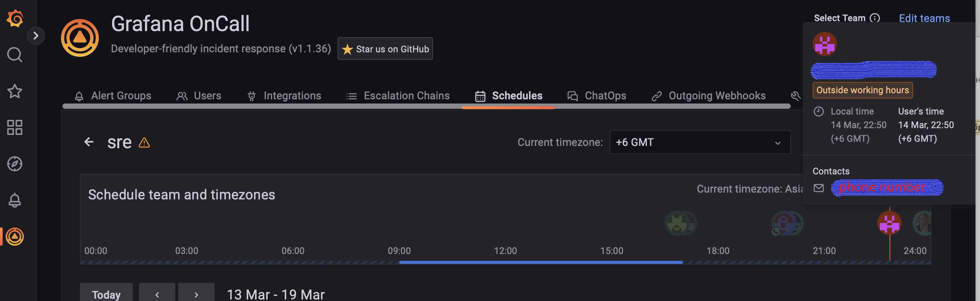Image resolution: width=980 pixels, height=301 pixels.
Task: Open the Dashboards grid icon
Action: pos(14,127)
